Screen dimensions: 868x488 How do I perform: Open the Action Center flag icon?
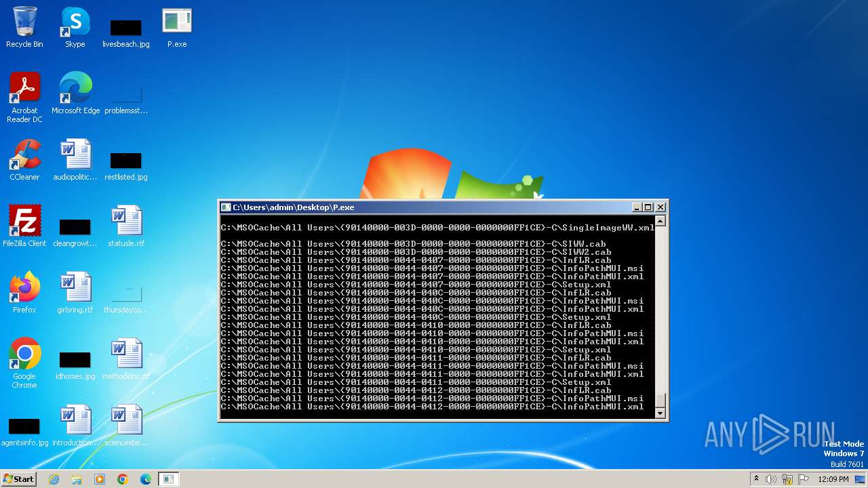point(802,479)
